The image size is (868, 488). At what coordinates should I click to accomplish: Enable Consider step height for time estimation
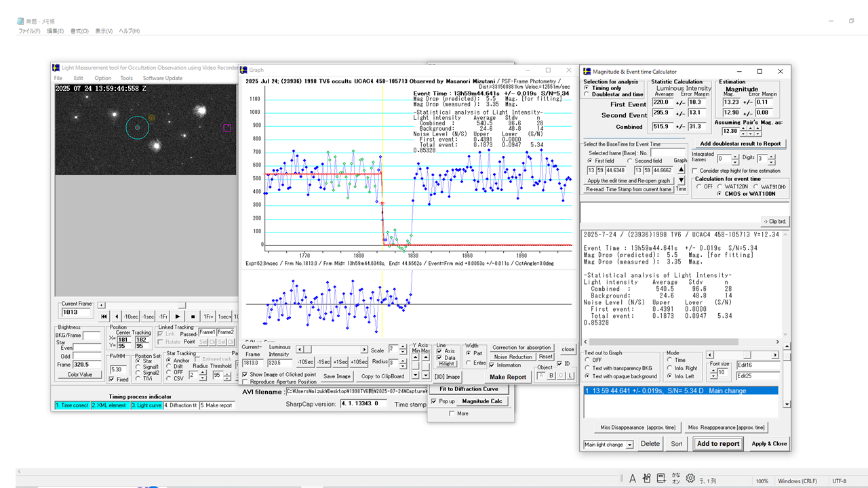(x=695, y=171)
